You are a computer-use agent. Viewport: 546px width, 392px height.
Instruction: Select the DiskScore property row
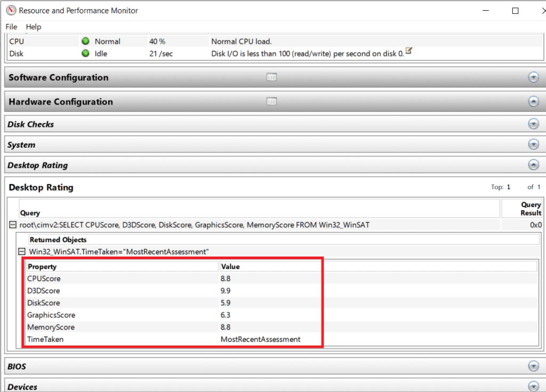coord(282,303)
